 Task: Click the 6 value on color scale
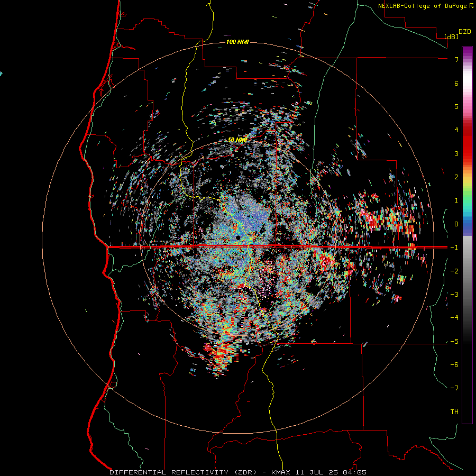coord(456,83)
